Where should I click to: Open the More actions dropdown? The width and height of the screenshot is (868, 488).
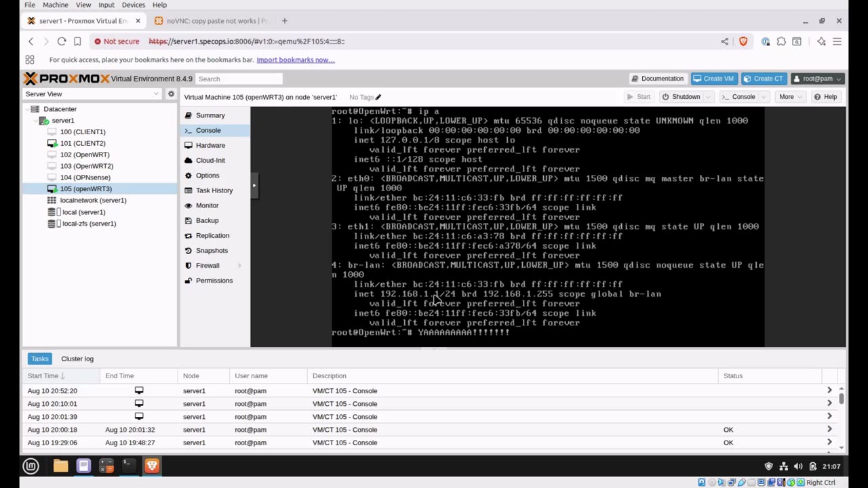click(790, 97)
